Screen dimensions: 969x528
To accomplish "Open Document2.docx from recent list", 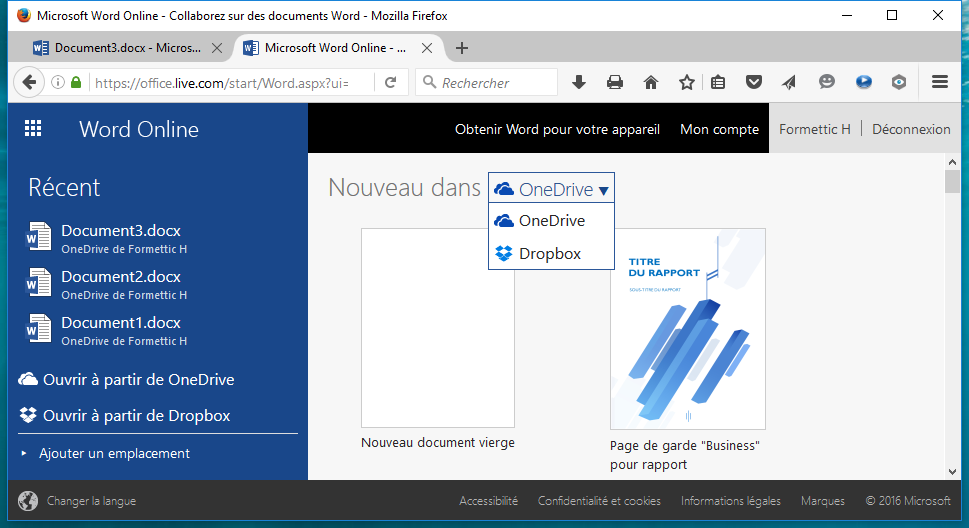I will pyautogui.click(x=121, y=276).
